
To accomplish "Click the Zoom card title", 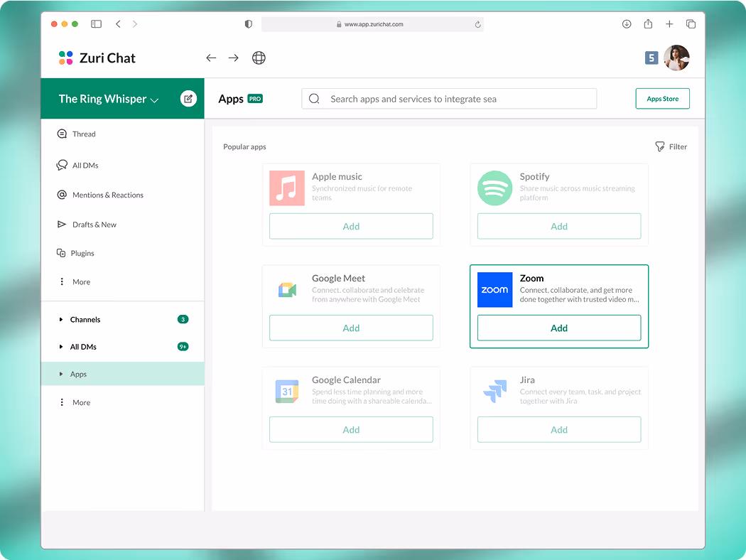I will point(531,279).
